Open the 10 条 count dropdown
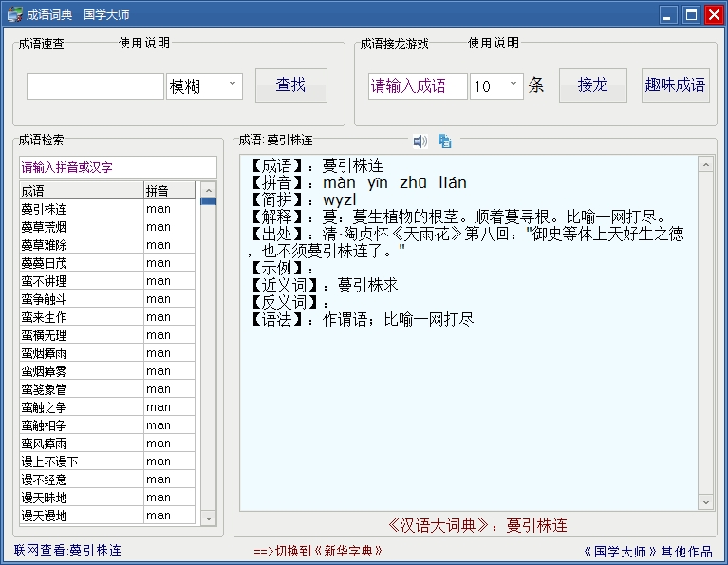The image size is (728, 565). [496, 86]
